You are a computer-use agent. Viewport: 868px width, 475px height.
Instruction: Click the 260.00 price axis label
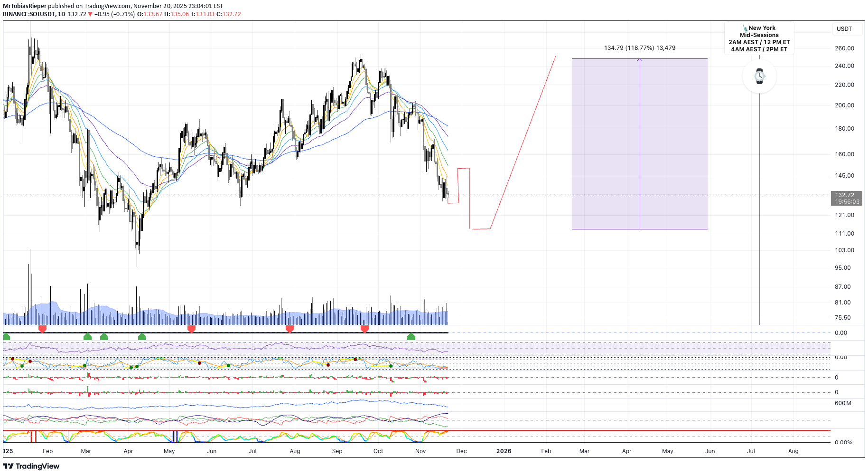pyautogui.click(x=844, y=48)
